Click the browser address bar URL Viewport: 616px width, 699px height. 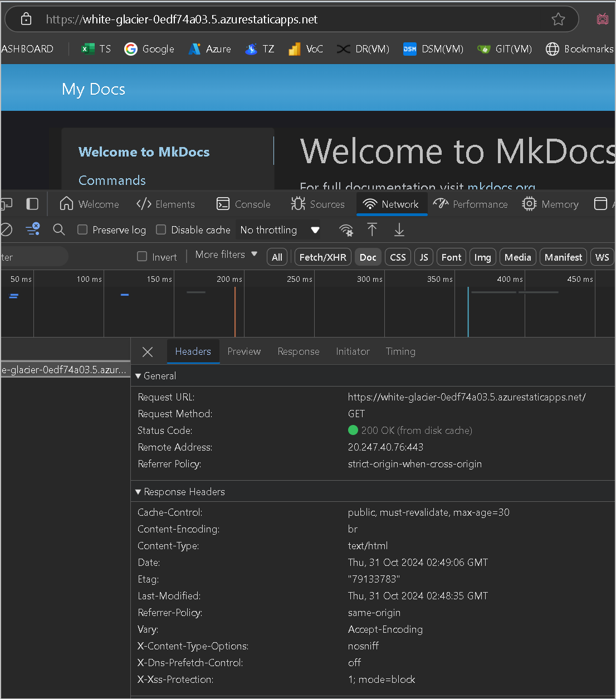(182, 19)
